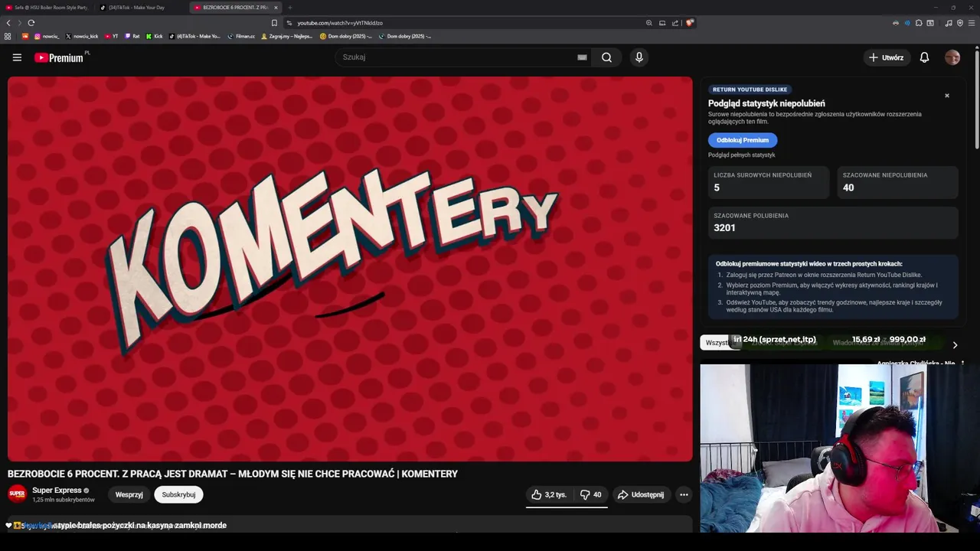Open the Super Express channel name link

tap(57, 490)
